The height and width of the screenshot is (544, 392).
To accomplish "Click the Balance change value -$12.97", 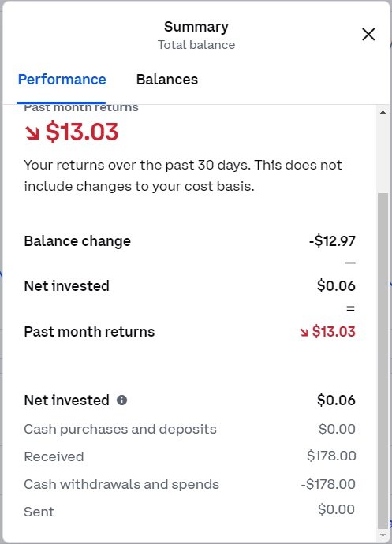I will (332, 241).
